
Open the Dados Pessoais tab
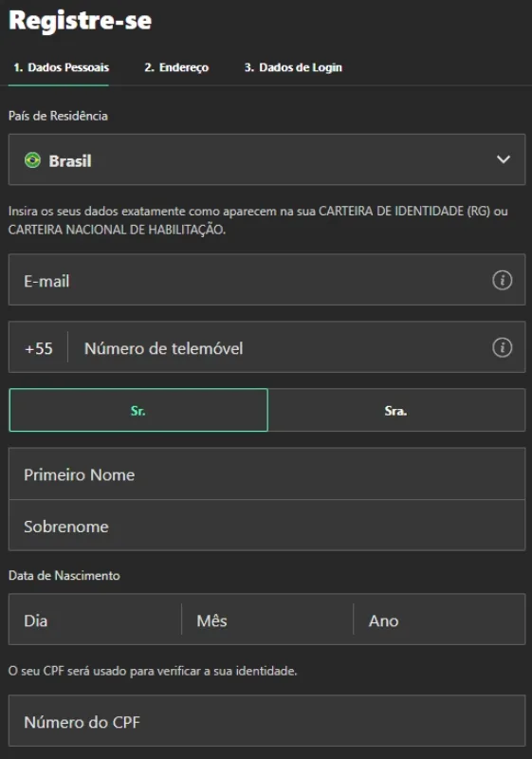[x=61, y=67]
